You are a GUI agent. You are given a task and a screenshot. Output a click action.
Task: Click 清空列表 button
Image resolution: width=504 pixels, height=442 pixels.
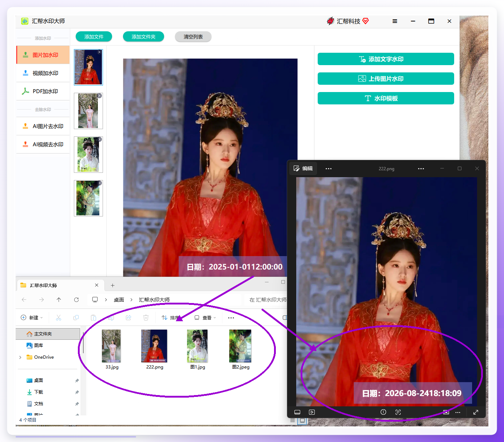pyautogui.click(x=193, y=37)
